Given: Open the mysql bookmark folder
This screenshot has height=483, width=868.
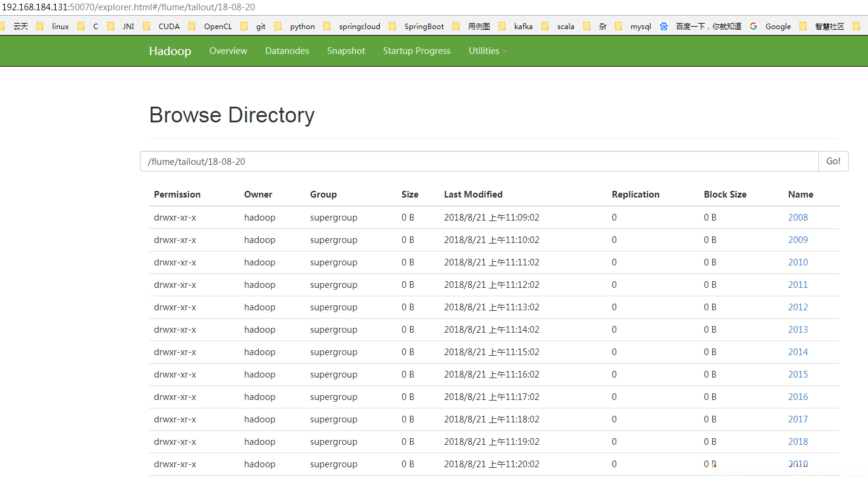Looking at the screenshot, I should click(x=640, y=26).
